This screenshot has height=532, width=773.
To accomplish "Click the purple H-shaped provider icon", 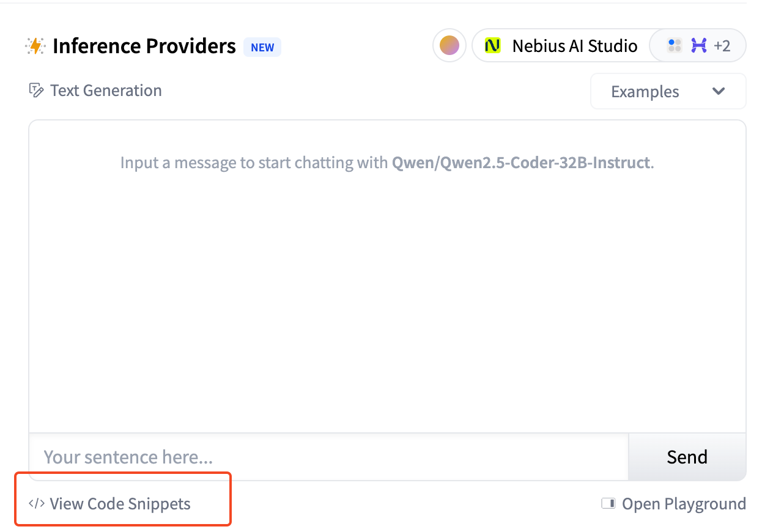I will click(x=699, y=45).
